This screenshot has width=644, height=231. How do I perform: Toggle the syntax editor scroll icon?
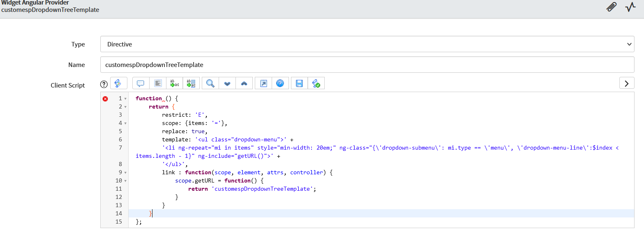(118, 83)
